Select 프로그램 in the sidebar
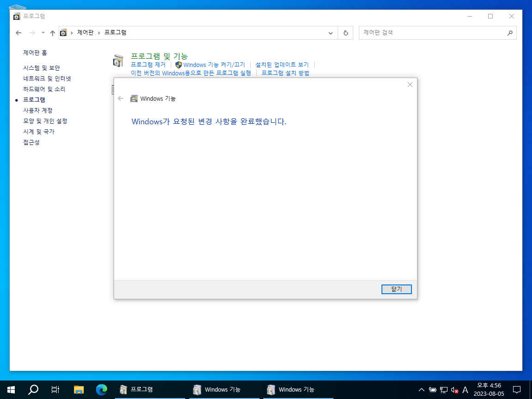 pyautogui.click(x=34, y=100)
